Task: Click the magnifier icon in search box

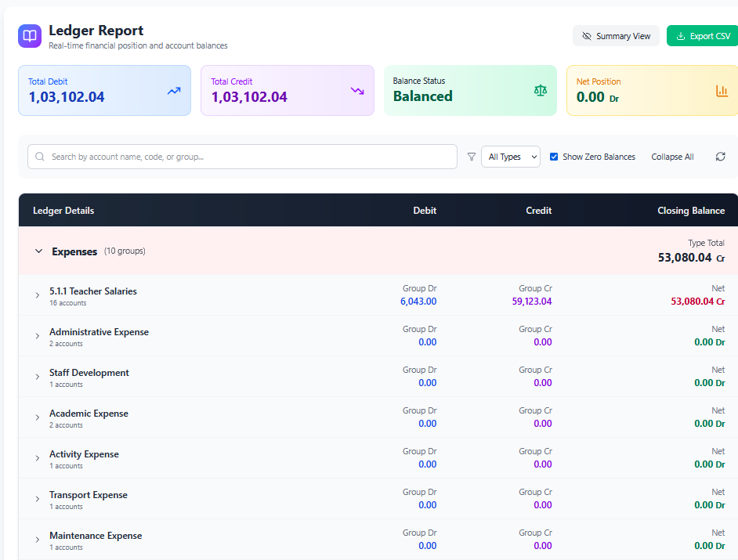Action: click(x=40, y=157)
